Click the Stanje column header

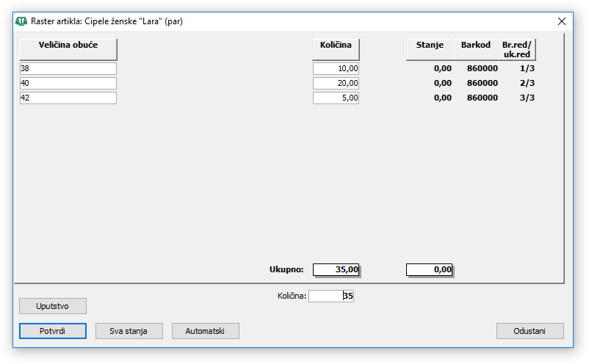[x=430, y=49]
